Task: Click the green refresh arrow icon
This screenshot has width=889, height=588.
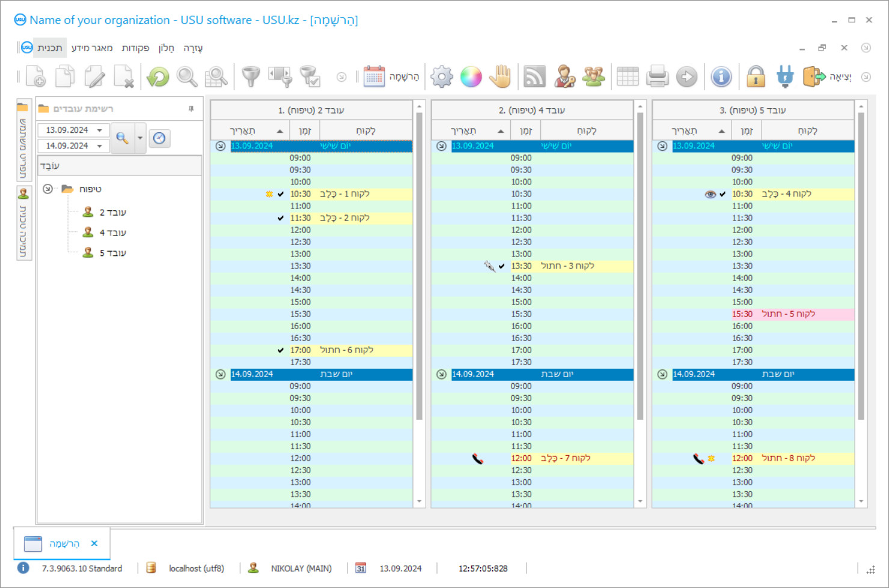Action: 158,77
